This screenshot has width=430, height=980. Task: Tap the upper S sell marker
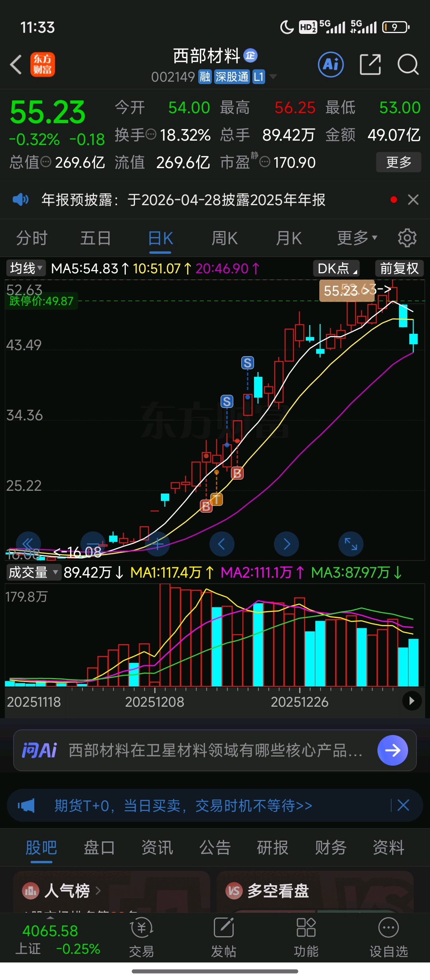(248, 363)
